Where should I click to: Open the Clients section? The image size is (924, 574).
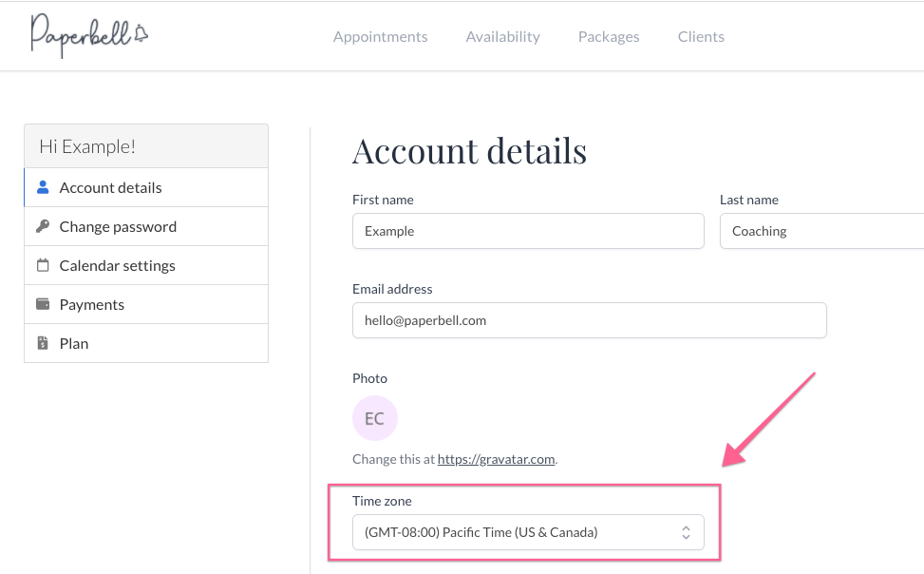(x=701, y=36)
